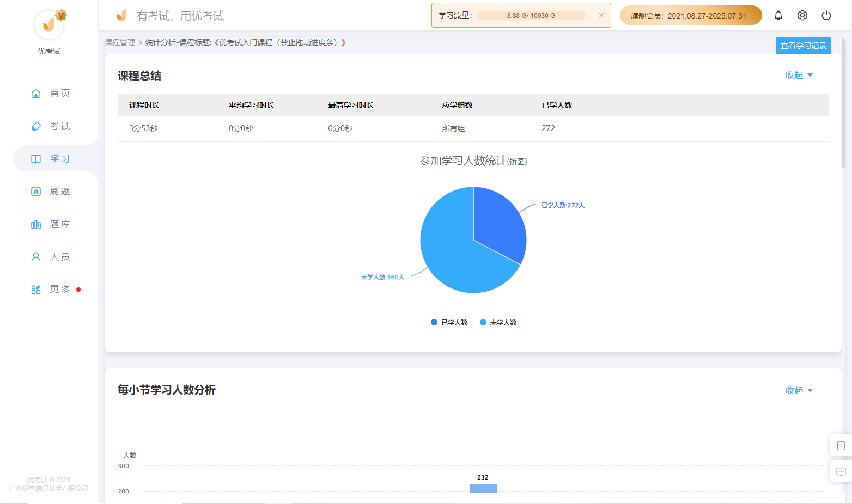The image size is (852, 504).
Task: Click the 最高学习时长 column header
Action: 351,105
